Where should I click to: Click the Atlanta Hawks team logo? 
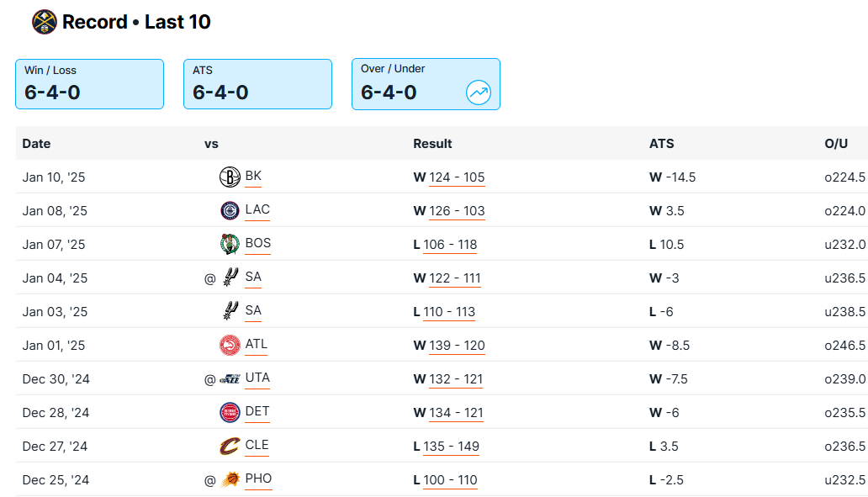(x=230, y=346)
